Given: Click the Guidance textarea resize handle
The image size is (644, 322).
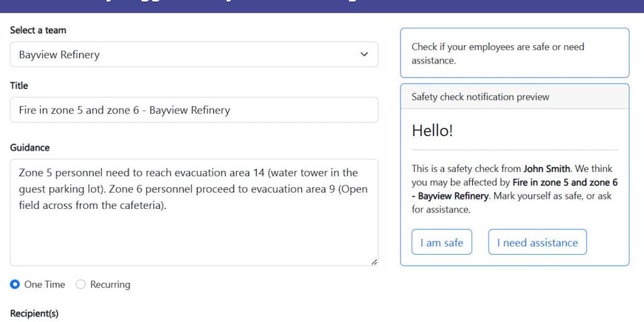Looking at the screenshot, I should [374, 262].
